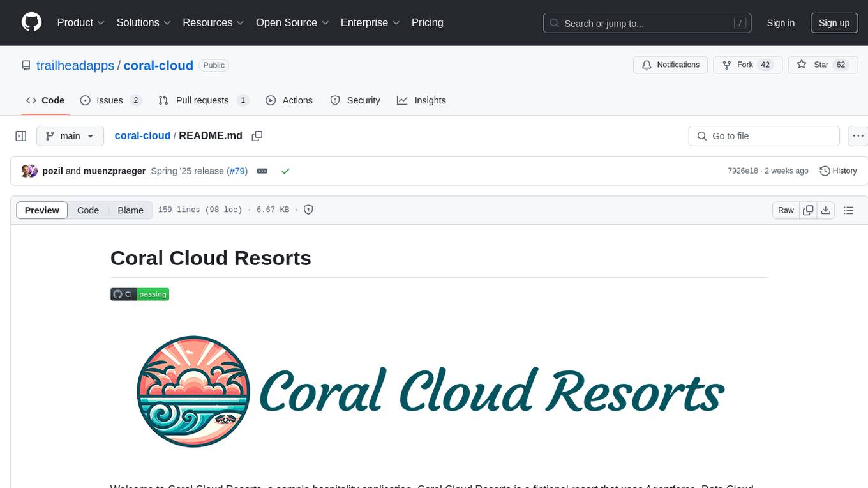
Task: Open the coral-cloud repository link in the header
Action: (158, 65)
